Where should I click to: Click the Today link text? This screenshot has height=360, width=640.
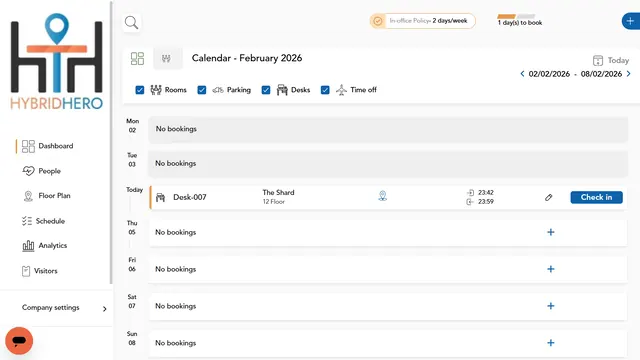pos(618,60)
